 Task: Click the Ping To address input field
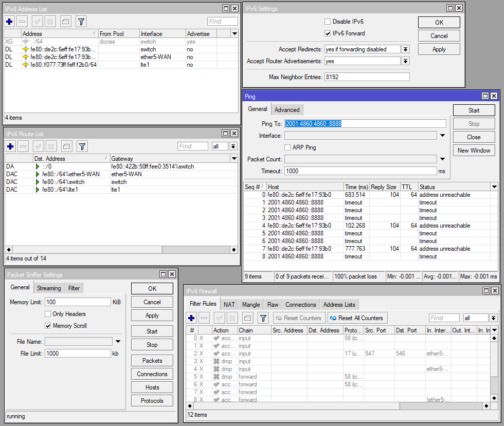tap(365, 123)
